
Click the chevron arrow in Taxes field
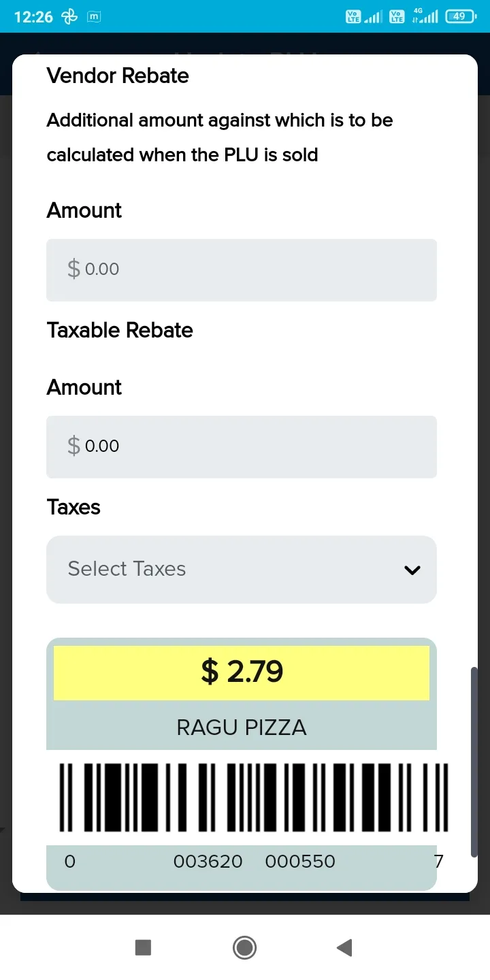(x=412, y=570)
